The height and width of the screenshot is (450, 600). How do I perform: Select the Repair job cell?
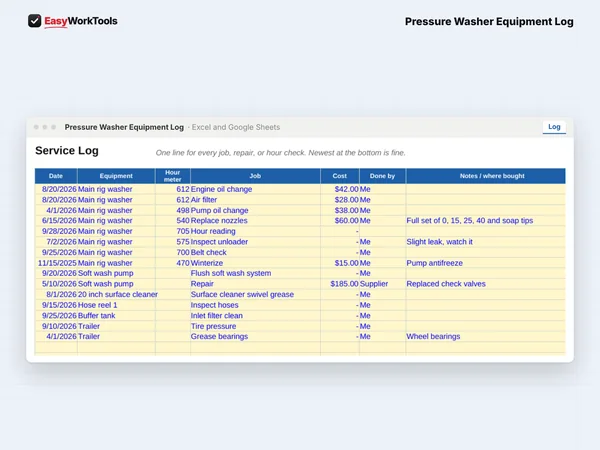[x=255, y=284]
